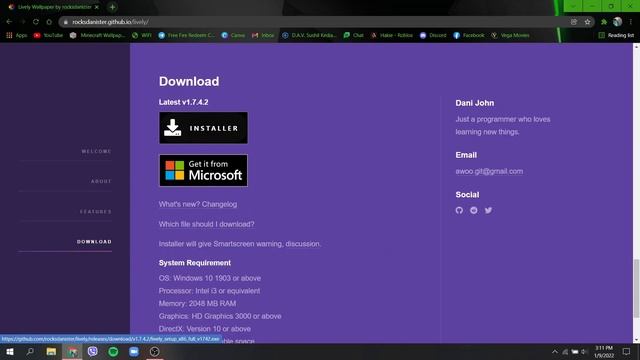640x360 pixels.
Task: Open the taskbar clock and date
Action: point(604,352)
